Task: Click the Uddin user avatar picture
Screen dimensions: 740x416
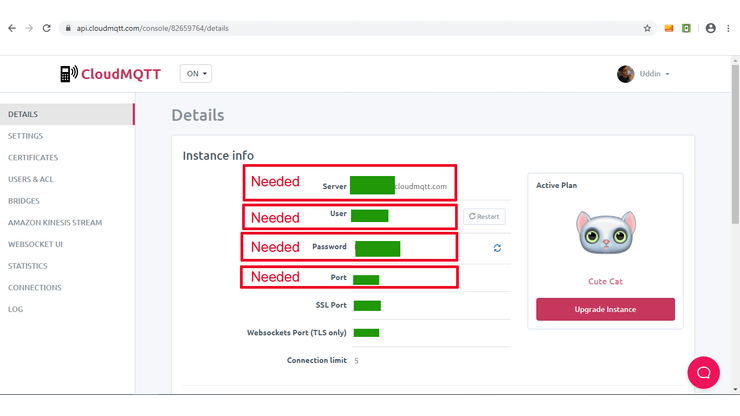Action: (x=625, y=74)
